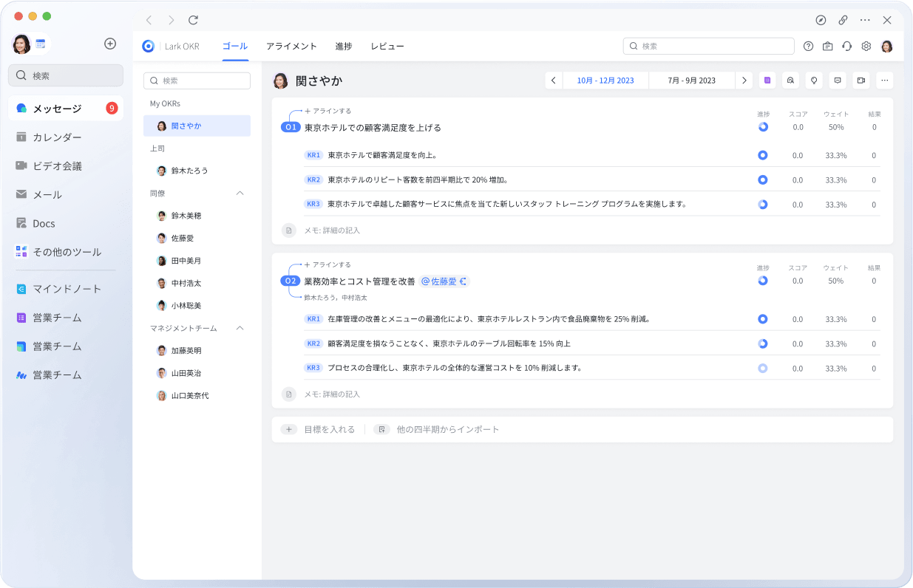Click objective title 東京ホテルでの顧客満足度を上げる
The height and width of the screenshot is (588, 913).
373,128
